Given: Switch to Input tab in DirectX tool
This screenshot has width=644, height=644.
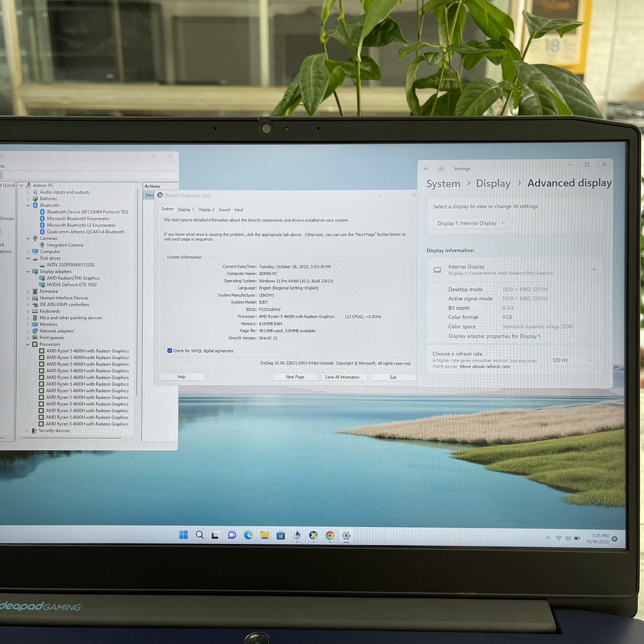Looking at the screenshot, I should pos(239,210).
